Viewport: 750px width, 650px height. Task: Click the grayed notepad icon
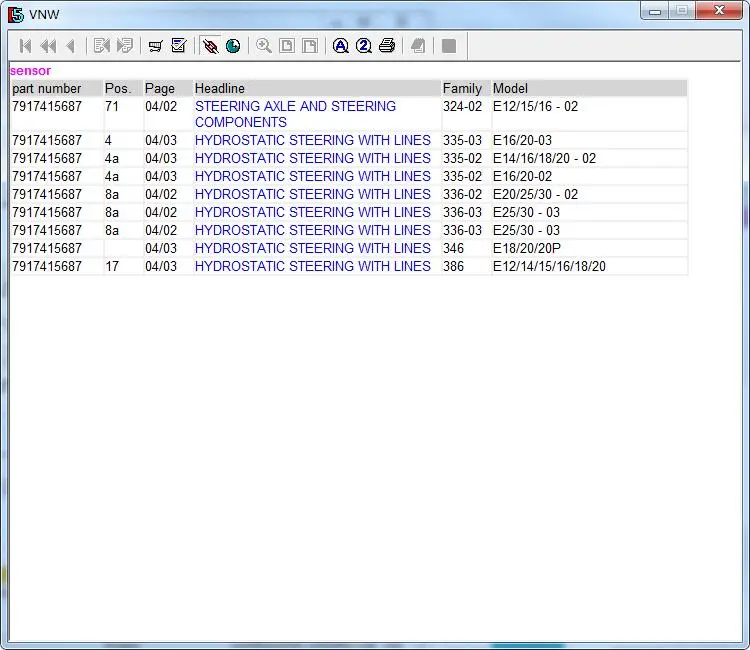[418, 46]
